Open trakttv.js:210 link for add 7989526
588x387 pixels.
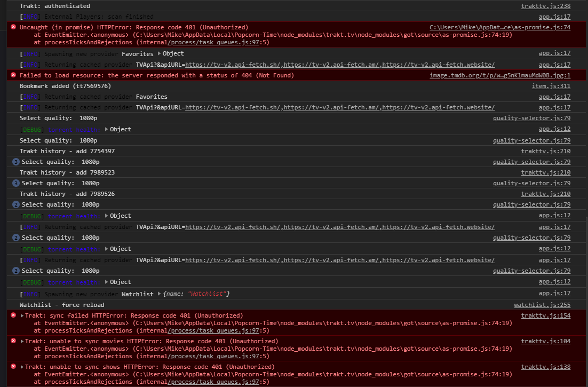coord(546,194)
